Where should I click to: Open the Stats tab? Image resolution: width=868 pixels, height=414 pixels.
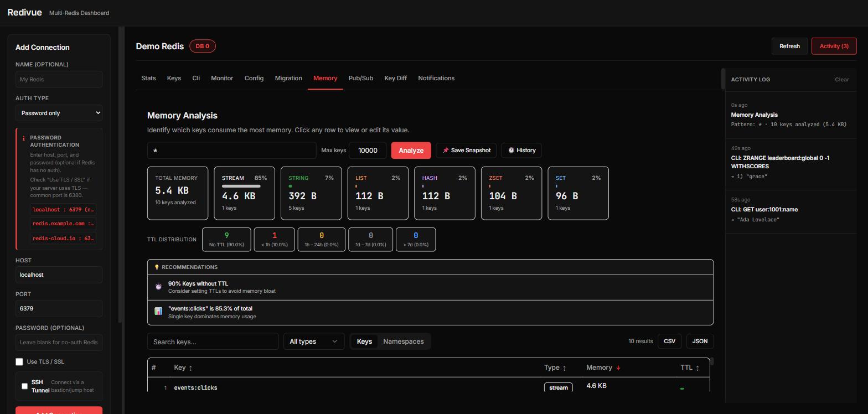[x=148, y=78]
